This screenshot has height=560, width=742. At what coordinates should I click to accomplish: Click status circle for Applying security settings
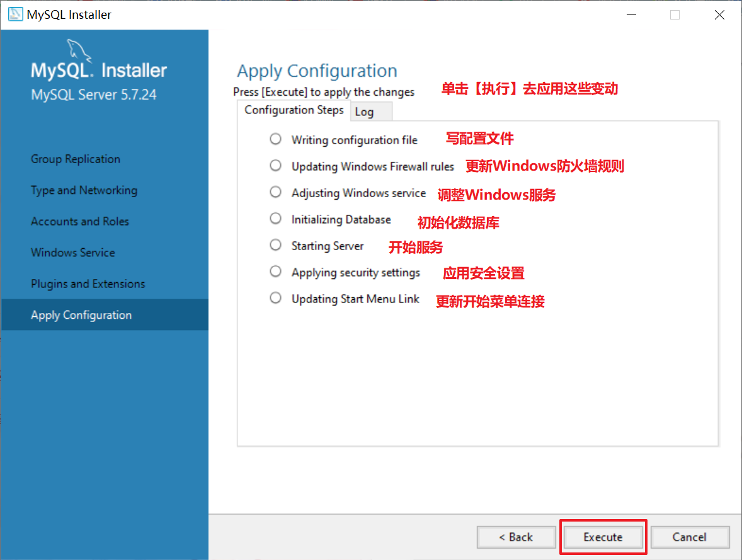[x=275, y=271]
